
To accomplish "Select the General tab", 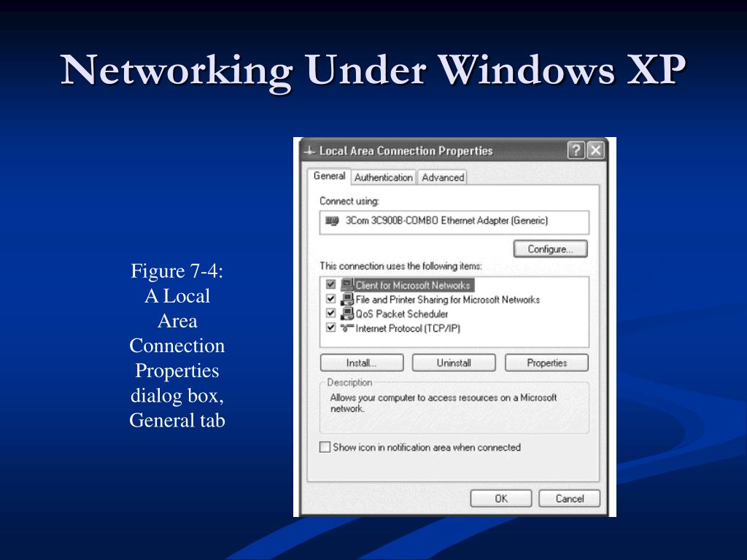I will tap(329, 176).
